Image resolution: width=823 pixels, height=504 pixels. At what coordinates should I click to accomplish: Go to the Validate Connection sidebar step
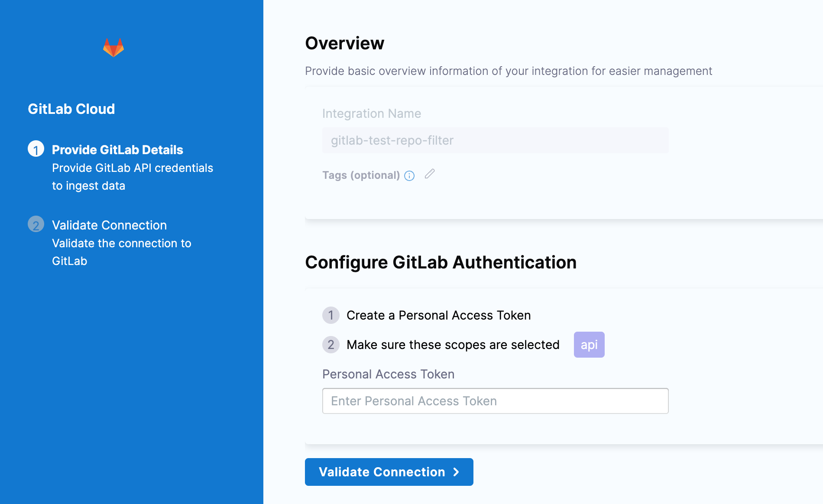(x=109, y=225)
